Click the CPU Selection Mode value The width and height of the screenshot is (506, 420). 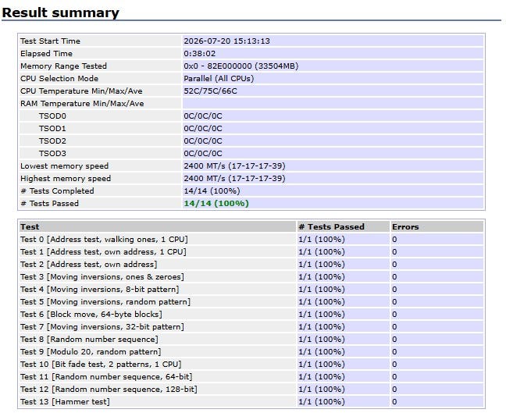click(x=219, y=78)
